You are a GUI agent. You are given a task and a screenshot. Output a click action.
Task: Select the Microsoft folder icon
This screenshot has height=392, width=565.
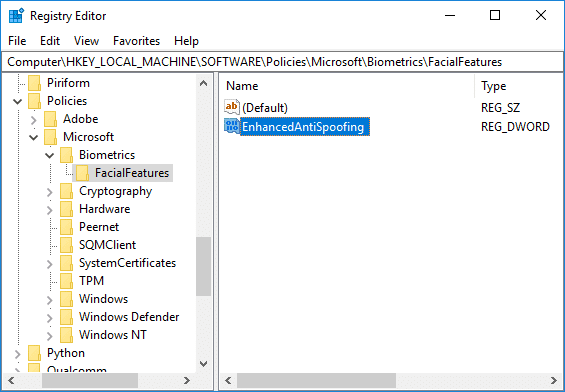click(x=50, y=137)
